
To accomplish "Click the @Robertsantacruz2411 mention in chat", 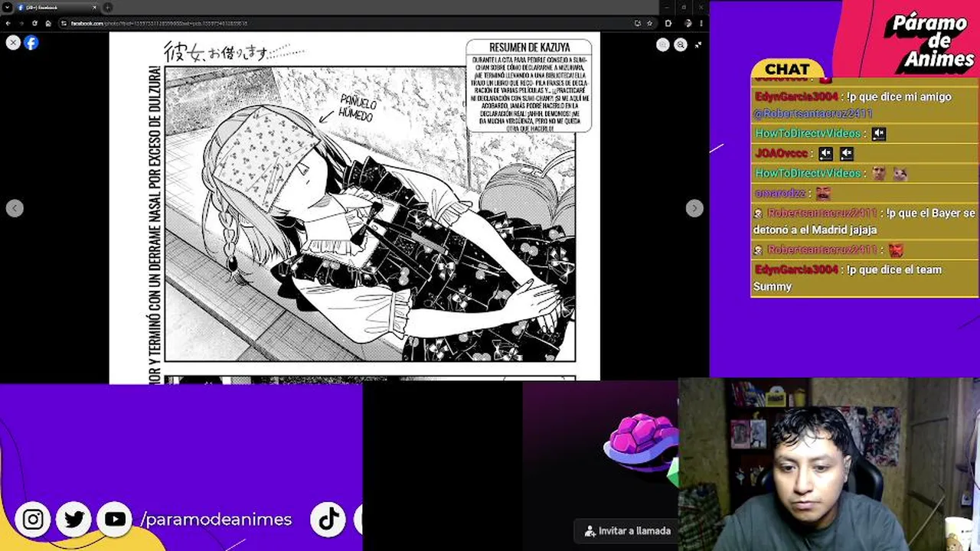I will pos(813,113).
